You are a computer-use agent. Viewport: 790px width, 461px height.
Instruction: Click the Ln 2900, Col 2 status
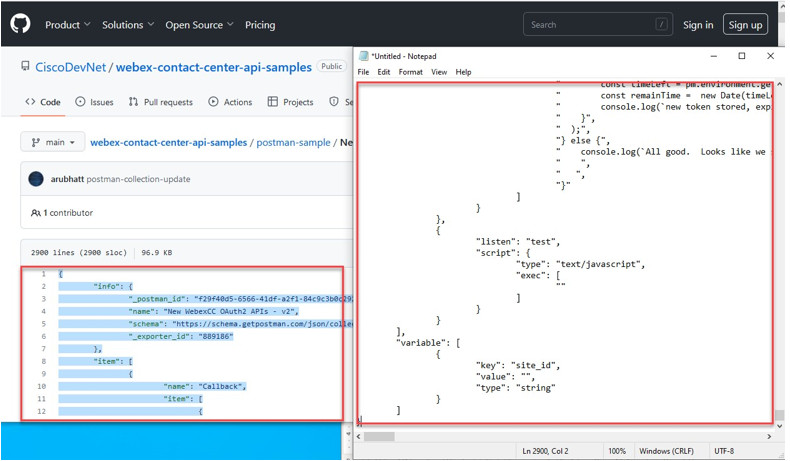coord(545,451)
